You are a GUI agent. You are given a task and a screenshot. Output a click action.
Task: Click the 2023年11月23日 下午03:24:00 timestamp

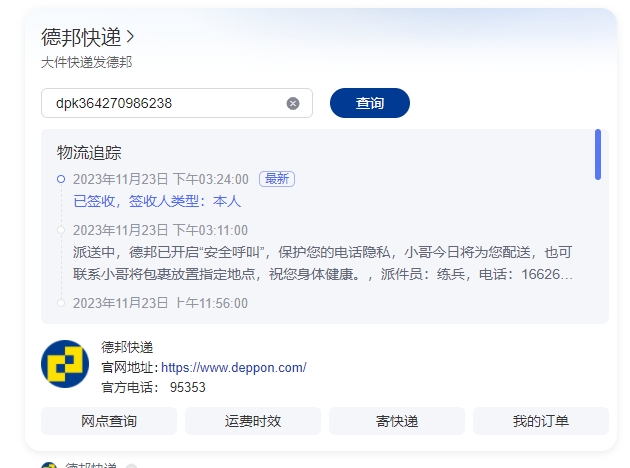(x=161, y=179)
